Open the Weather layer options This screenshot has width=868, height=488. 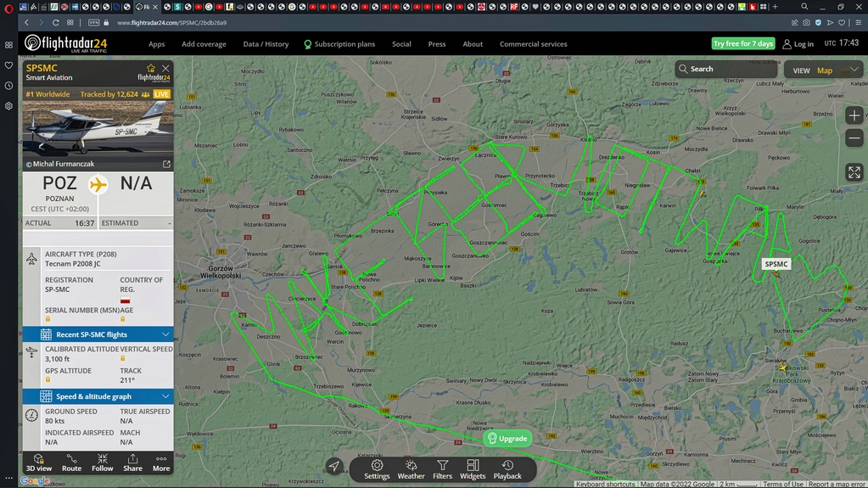point(411,469)
